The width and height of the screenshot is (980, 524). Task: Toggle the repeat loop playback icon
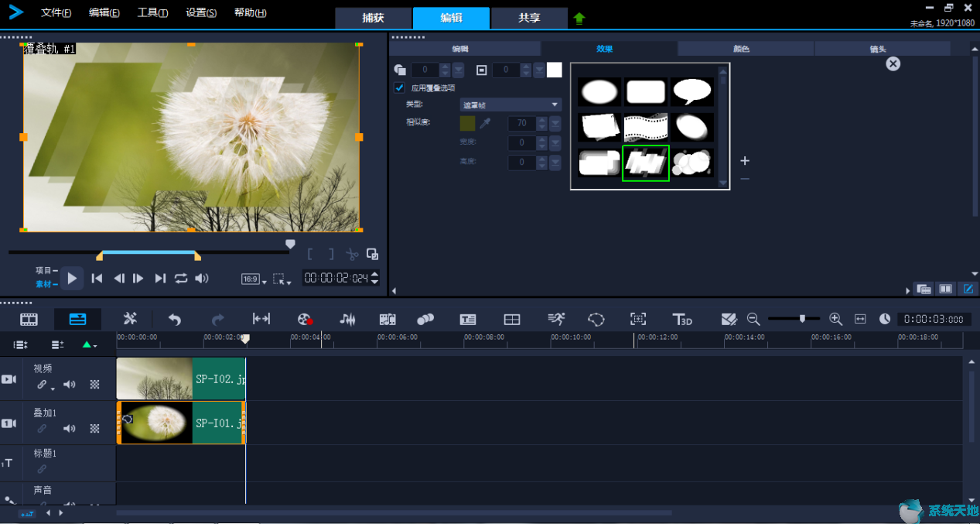pos(181,279)
